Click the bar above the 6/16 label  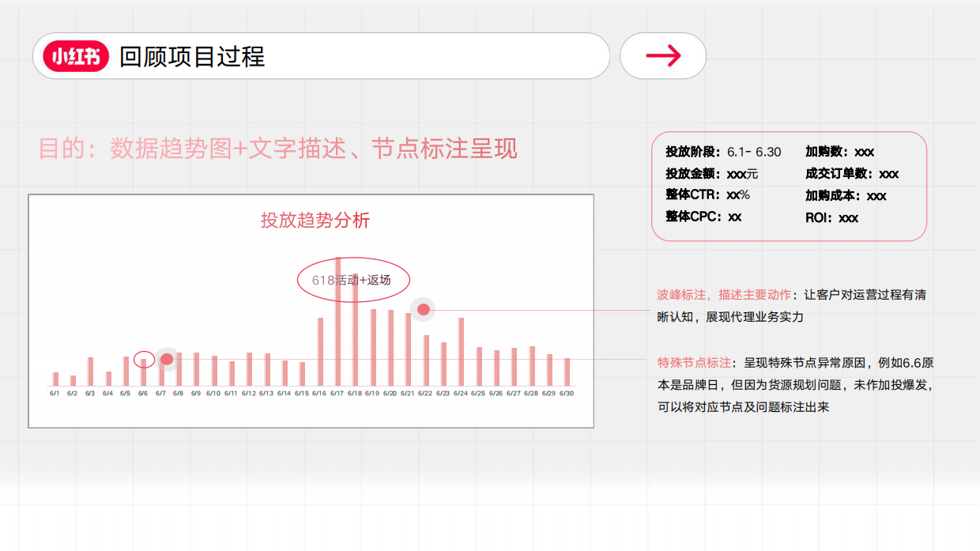coord(320,352)
